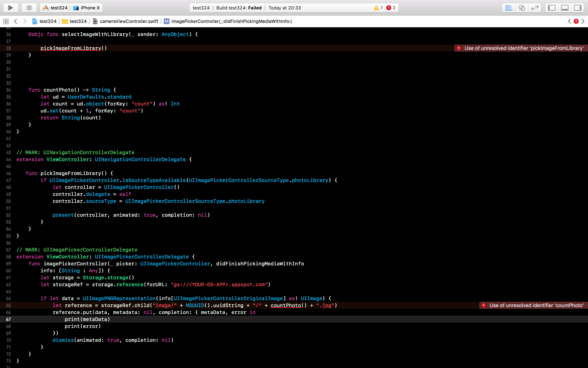This screenshot has height=368, width=588.
Task: Click the "count" string on line 36
Action: 142,104
